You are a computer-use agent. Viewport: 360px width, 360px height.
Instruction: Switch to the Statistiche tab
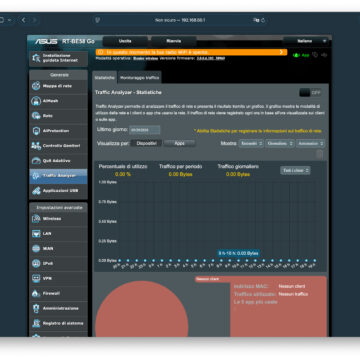[104, 77]
